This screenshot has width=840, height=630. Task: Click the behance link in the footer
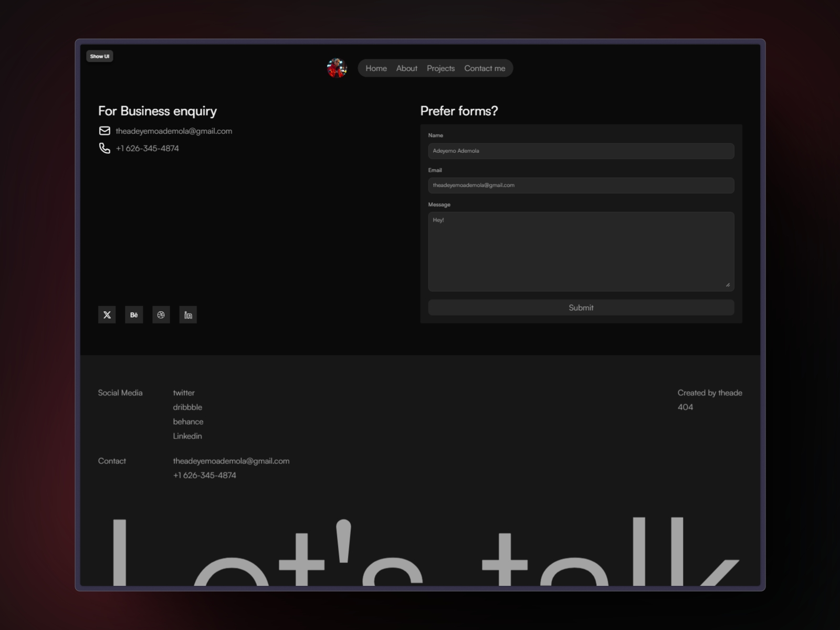pos(188,422)
